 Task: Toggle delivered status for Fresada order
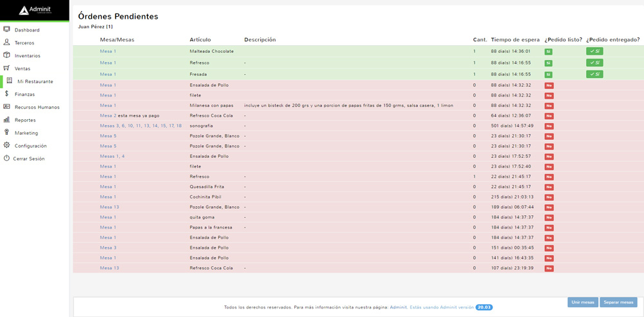(594, 74)
